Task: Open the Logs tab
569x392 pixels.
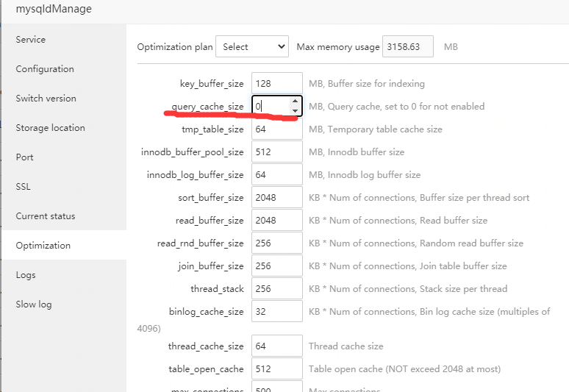Action: click(x=26, y=275)
